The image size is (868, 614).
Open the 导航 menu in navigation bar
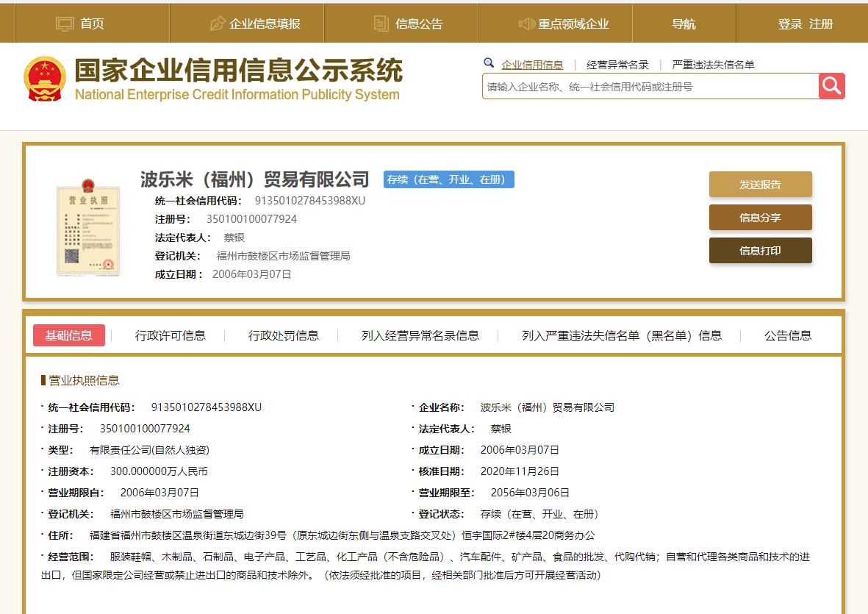click(684, 23)
